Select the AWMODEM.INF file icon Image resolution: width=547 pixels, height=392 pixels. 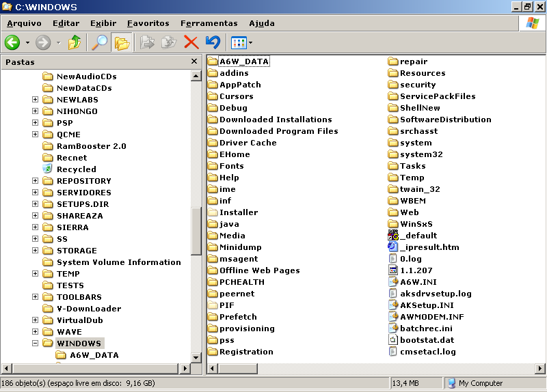(x=392, y=317)
